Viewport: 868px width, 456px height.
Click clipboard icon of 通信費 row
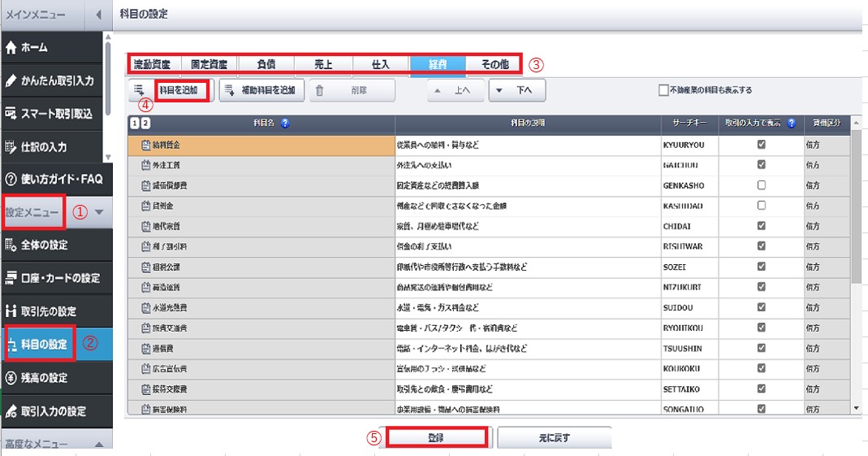[145, 349]
